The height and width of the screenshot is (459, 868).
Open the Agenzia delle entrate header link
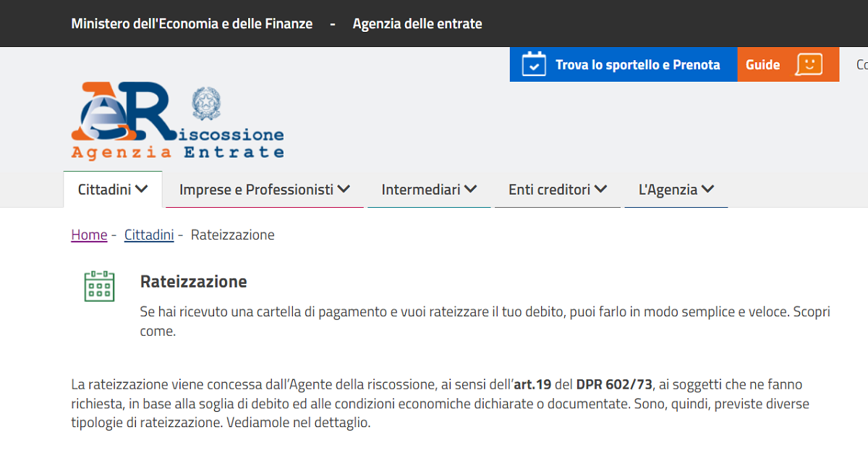click(x=417, y=24)
